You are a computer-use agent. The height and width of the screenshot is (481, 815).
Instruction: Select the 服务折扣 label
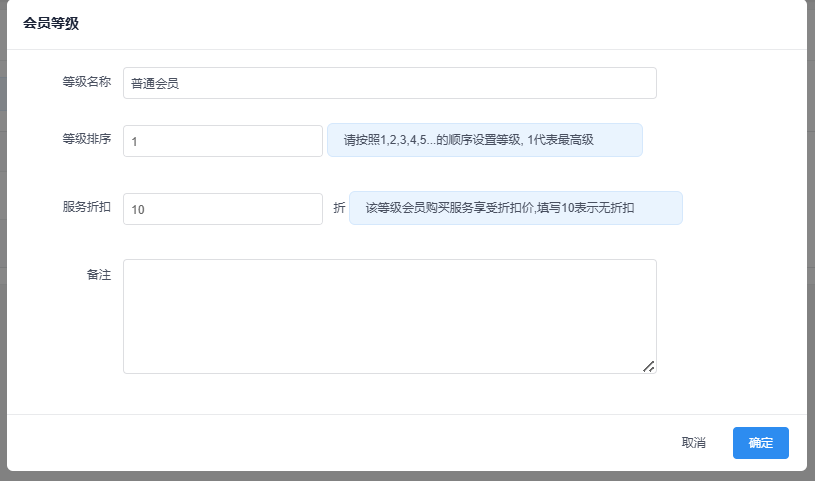click(x=86, y=208)
